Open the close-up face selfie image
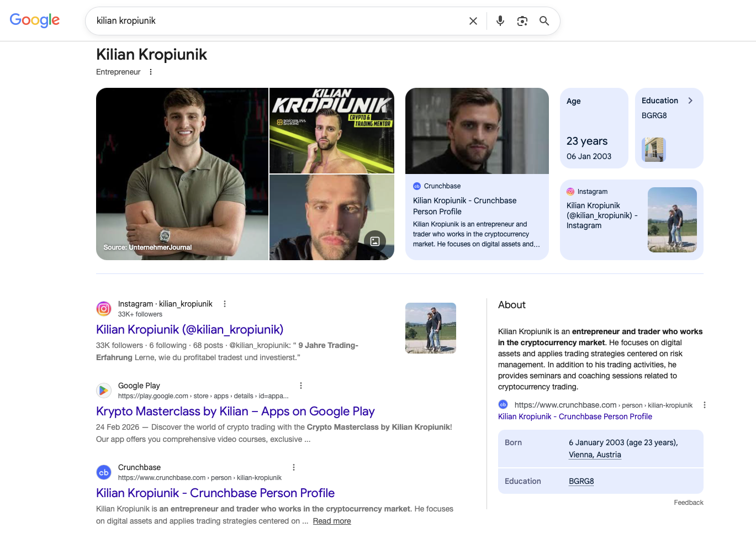 click(332, 217)
